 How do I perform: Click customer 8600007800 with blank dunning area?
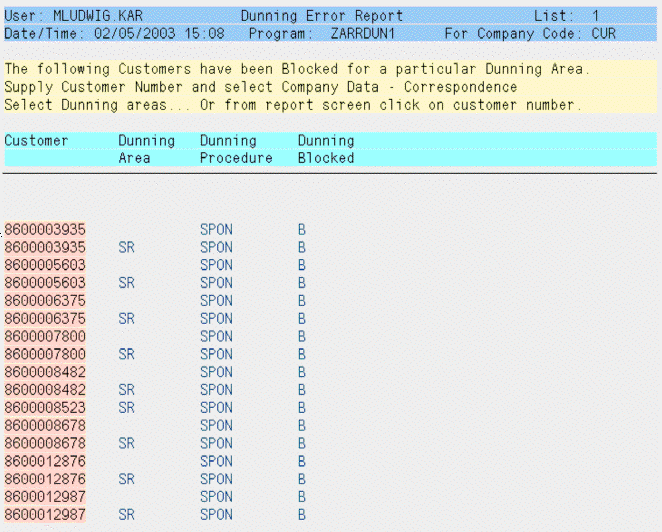click(x=45, y=336)
